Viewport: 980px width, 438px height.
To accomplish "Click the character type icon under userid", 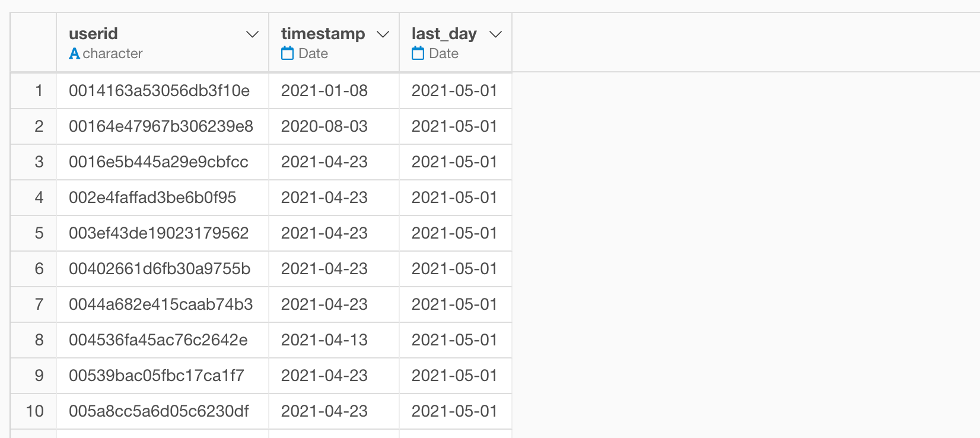I will (74, 53).
